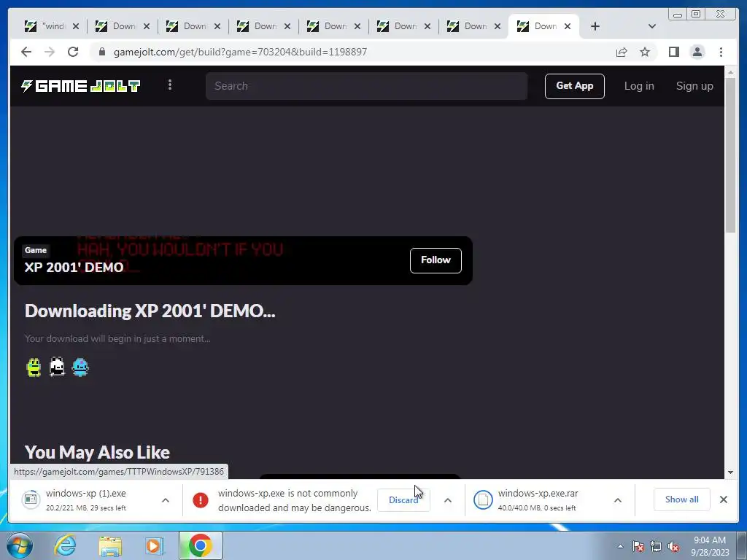Close the downloads bar

(x=723, y=499)
